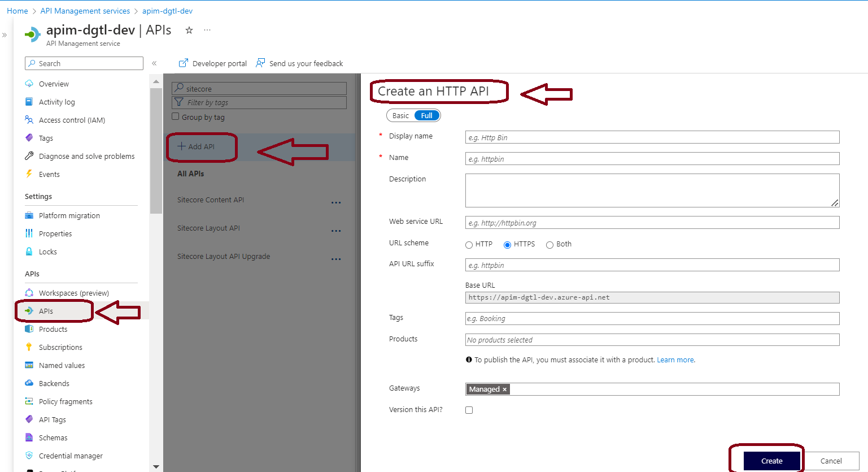Click the Products icon

(29, 329)
